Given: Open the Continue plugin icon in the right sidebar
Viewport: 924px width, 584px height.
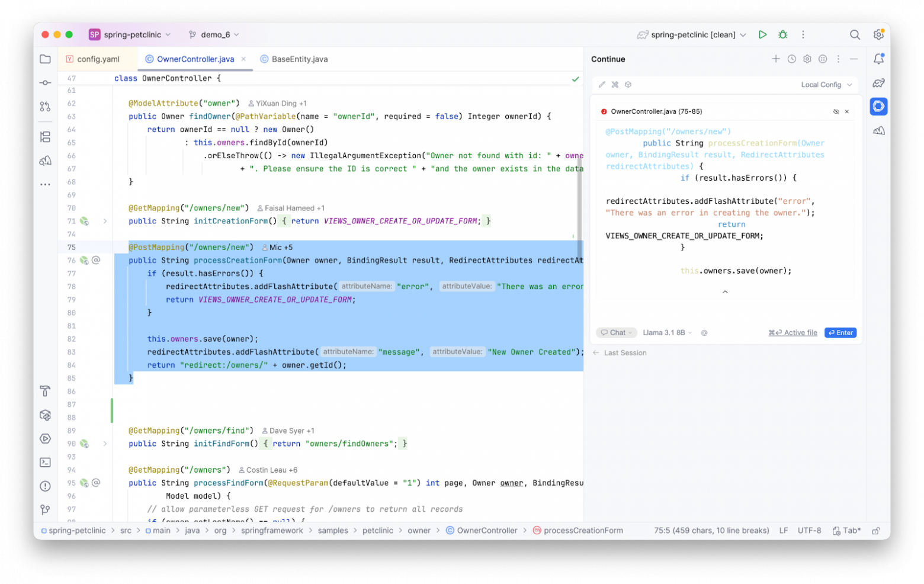Looking at the screenshot, I should coord(879,106).
